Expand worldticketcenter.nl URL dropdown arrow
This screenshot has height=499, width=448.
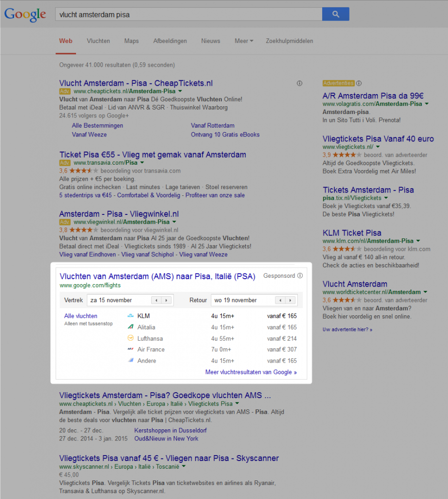[426, 292]
